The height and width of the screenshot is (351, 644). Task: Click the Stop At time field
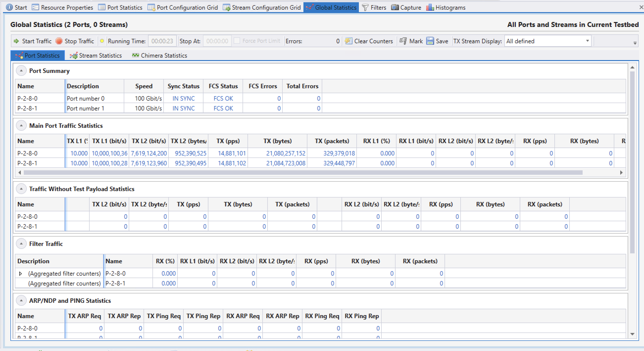tap(217, 41)
